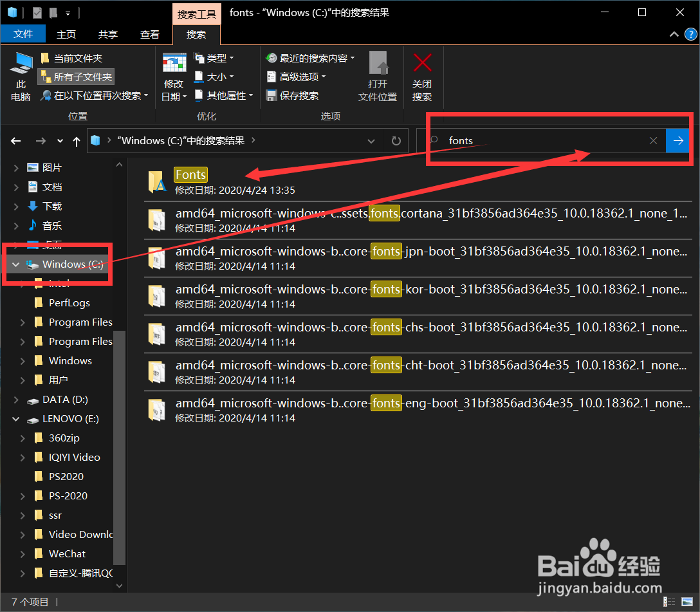Viewport: 700px width, 612px height.
Task: Select Current folder (当前文件夹) search scope
Action: (71, 59)
